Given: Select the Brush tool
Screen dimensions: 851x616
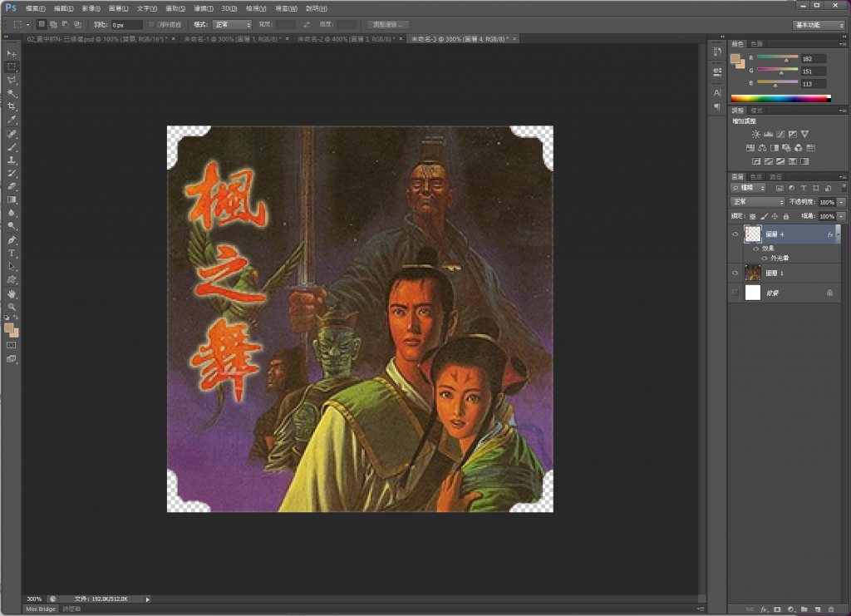Looking at the screenshot, I should pos(12,146).
